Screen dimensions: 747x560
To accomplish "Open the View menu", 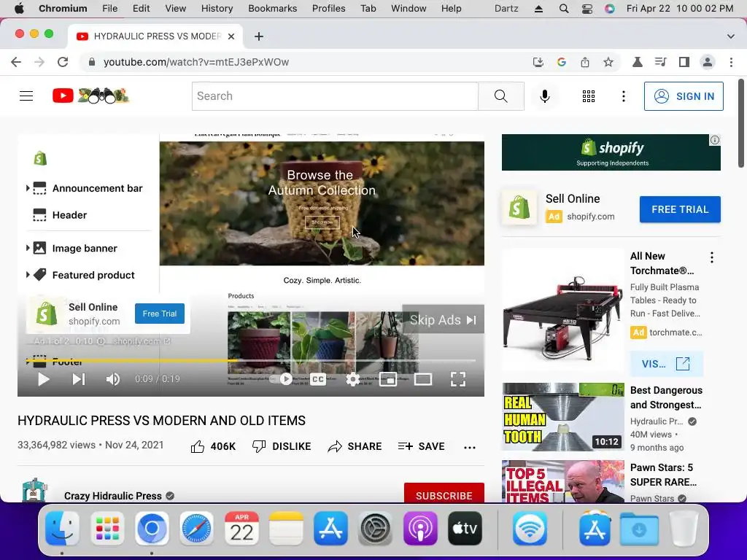I will (175, 8).
